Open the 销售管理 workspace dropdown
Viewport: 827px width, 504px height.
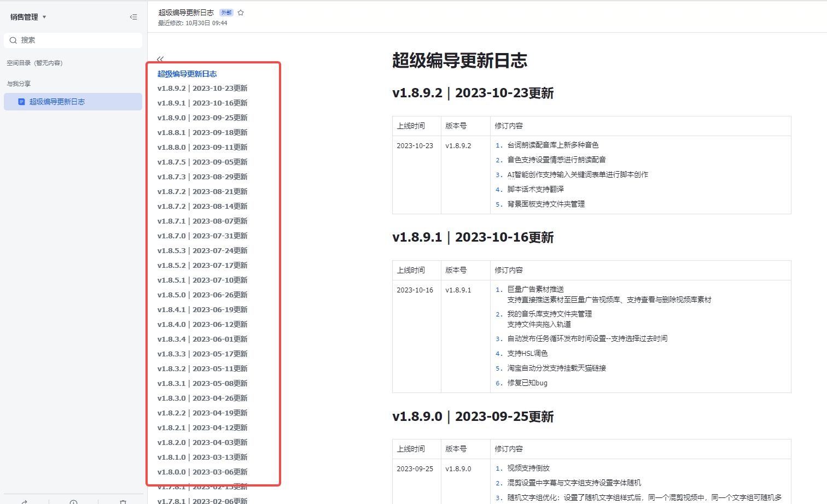click(x=28, y=17)
